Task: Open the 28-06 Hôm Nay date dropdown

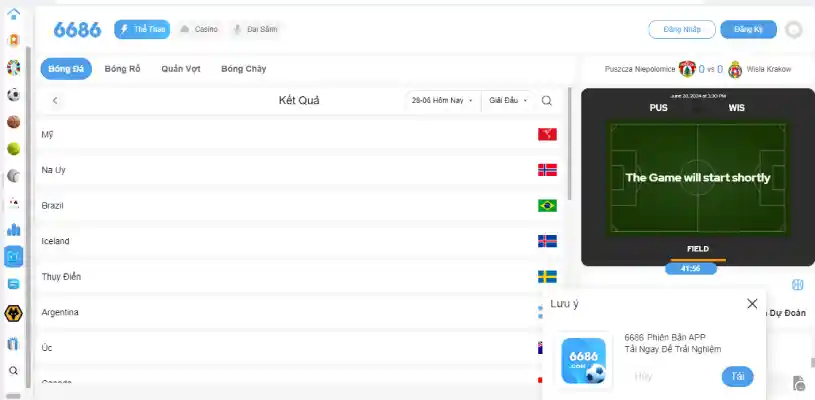Action: coord(442,101)
